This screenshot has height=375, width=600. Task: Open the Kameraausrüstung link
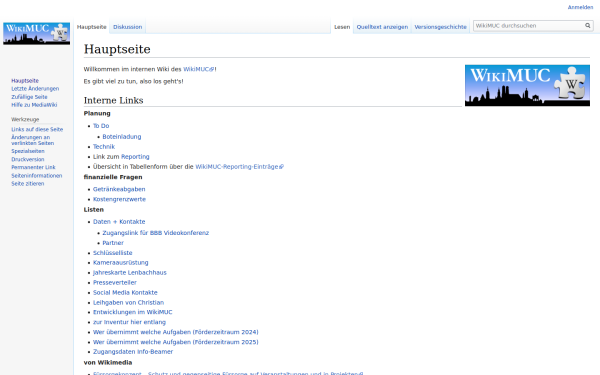coord(121,262)
